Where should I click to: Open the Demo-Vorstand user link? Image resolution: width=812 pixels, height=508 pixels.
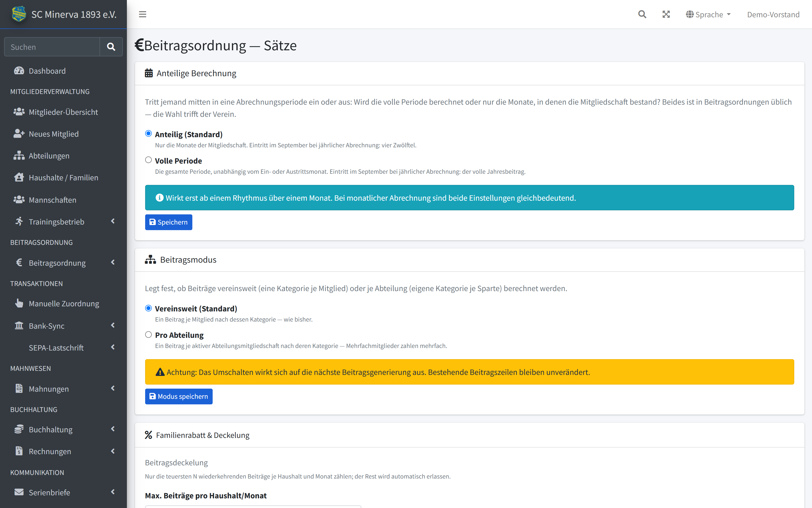pyautogui.click(x=773, y=14)
